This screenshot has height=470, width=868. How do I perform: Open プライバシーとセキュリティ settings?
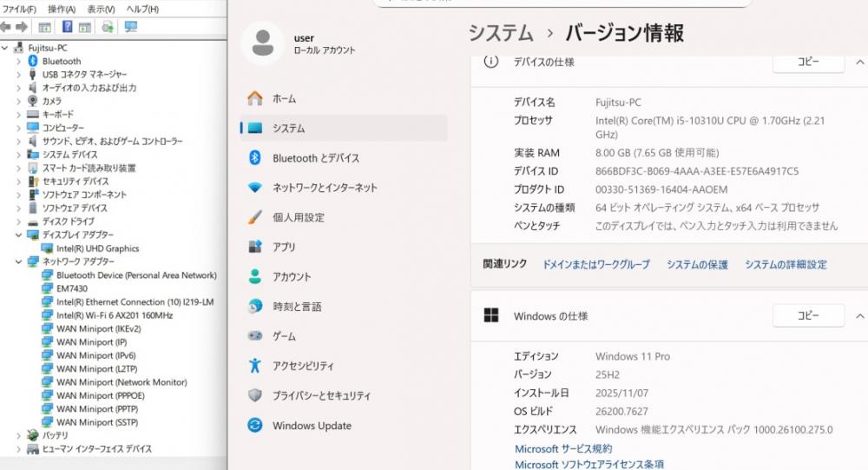click(343, 396)
